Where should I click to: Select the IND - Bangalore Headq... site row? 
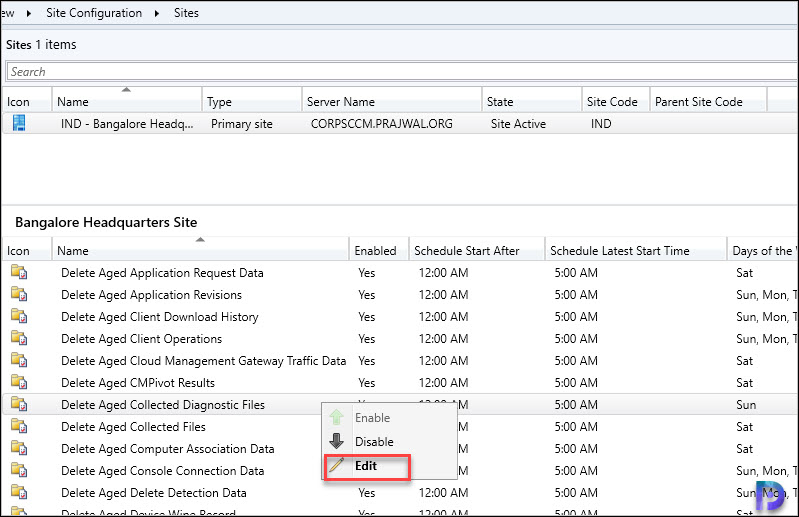click(x=400, y=123)
